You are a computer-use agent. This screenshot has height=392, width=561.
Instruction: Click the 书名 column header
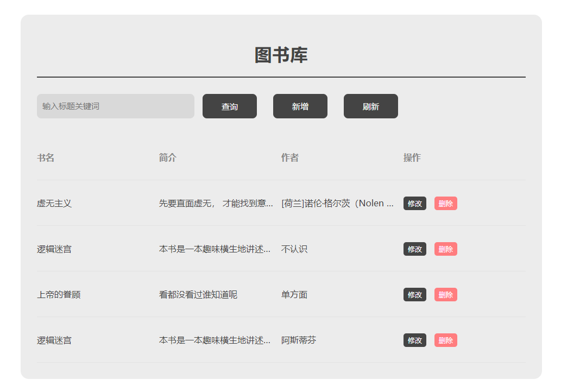click(x=46, y=158)
